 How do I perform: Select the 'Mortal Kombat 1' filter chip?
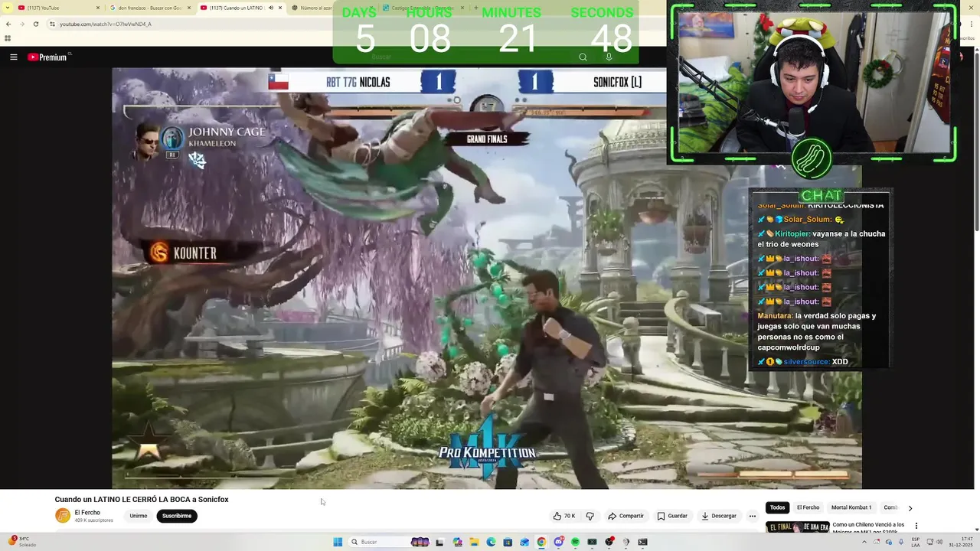851,507
